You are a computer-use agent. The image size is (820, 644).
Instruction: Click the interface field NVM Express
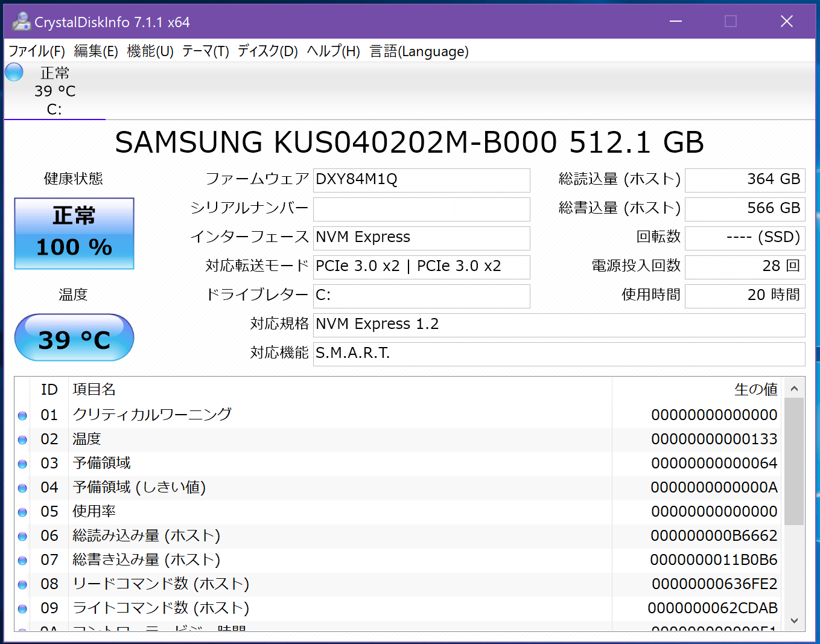point(422,238)
